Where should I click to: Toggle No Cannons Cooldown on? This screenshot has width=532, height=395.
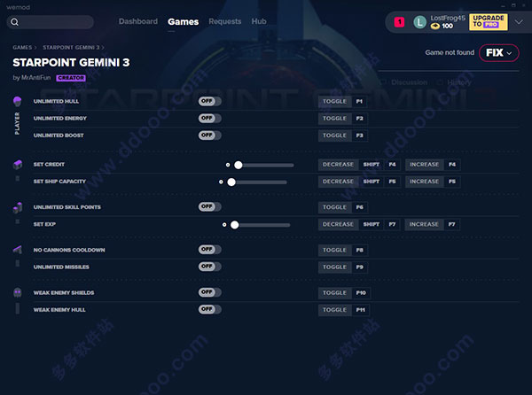pyautogui.click(x=209, y=250)
